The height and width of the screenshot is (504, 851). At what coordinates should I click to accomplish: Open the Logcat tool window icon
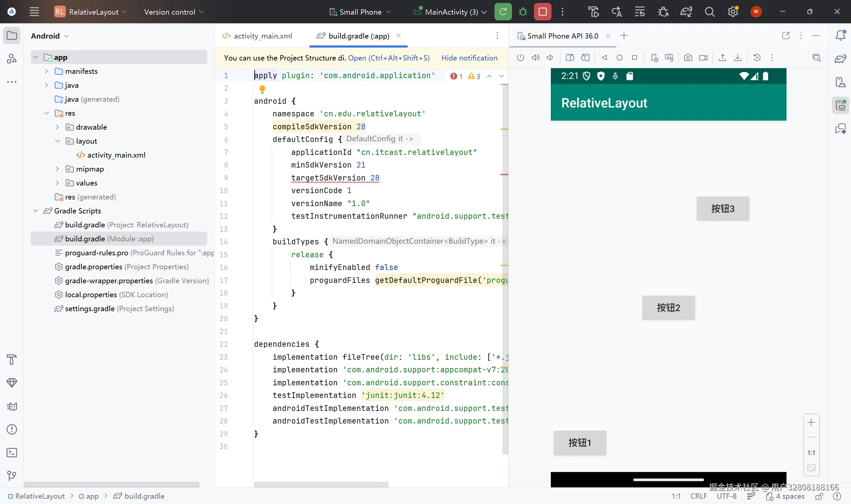(x=12, y=406)
